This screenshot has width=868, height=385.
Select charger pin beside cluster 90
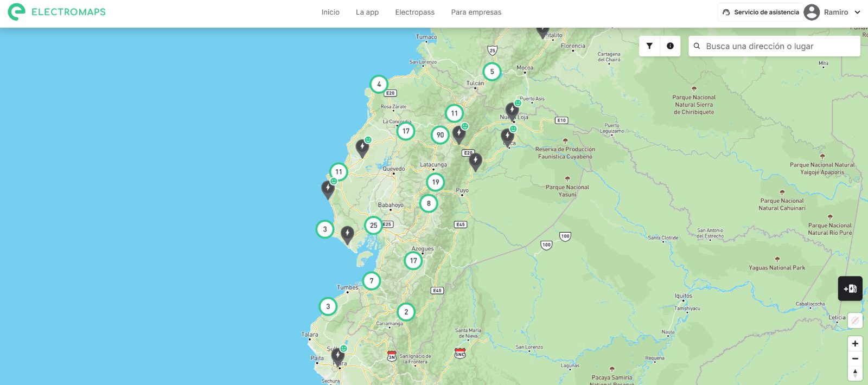click(x=459, y=134)
